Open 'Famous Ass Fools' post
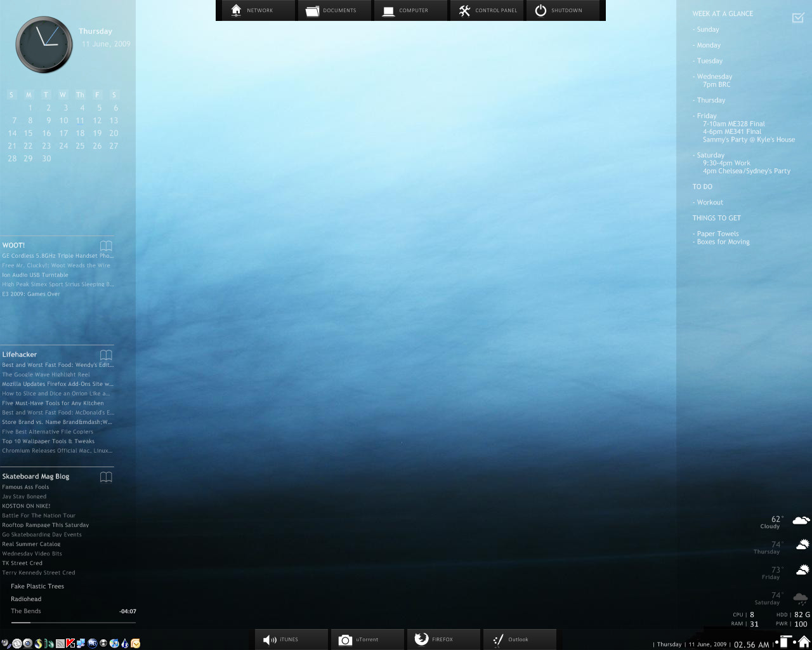Image resolution: width=812 pixels, height=650 pixels. click(25, 487)
